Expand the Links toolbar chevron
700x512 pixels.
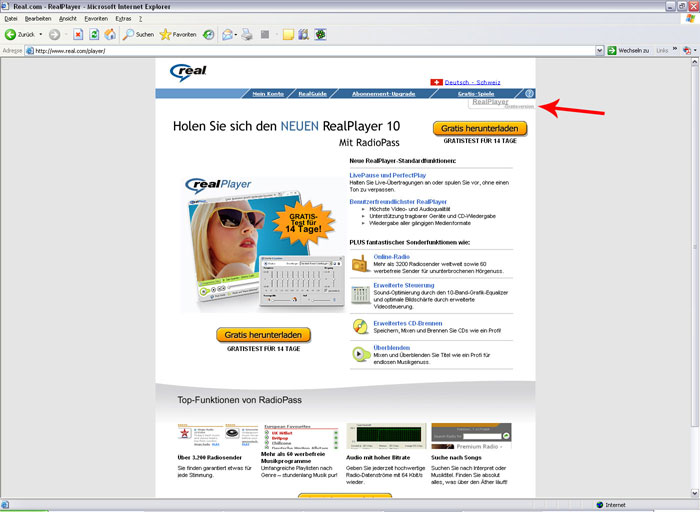coord(675,49)
